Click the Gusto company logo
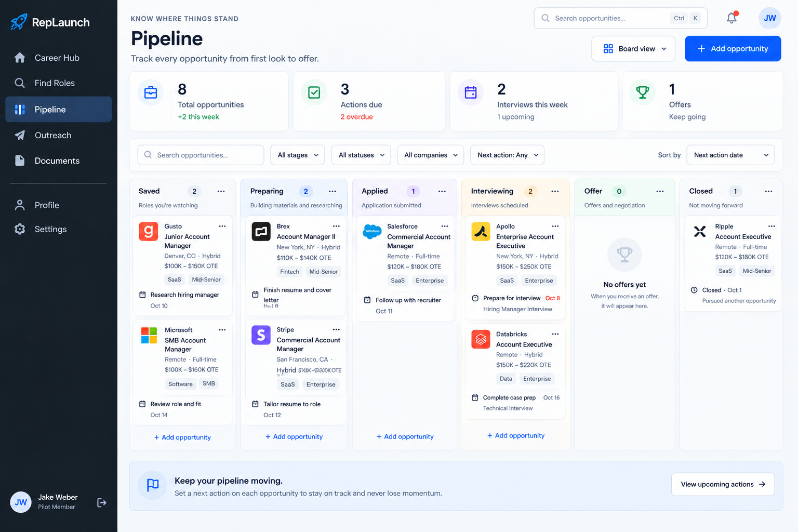Viewport: 798px width, 532px height. point(149,231)
